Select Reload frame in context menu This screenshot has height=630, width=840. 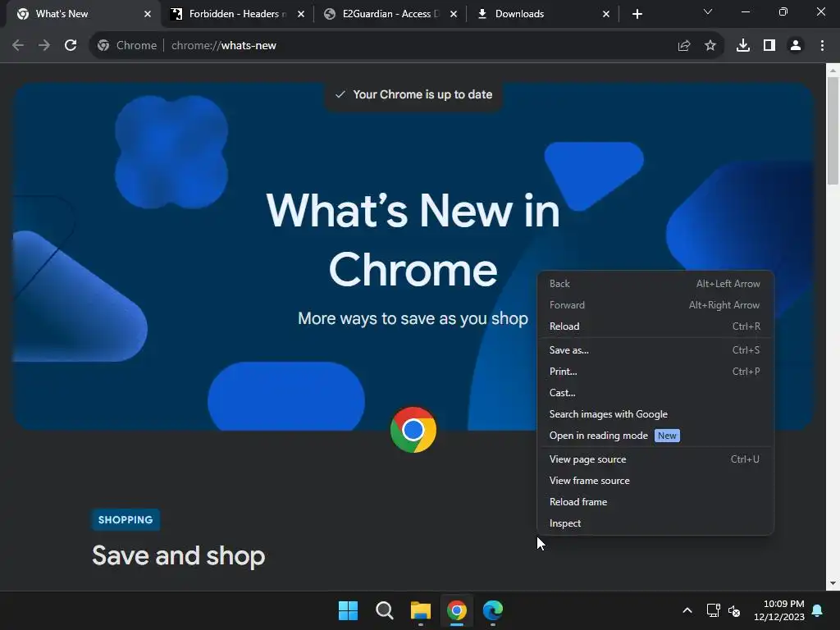[x=655, y=502]
